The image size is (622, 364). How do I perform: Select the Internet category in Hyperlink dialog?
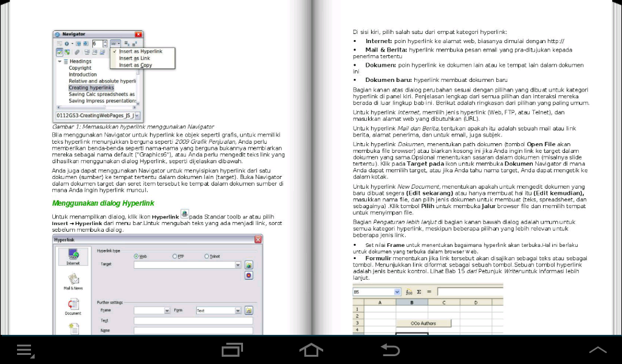point(73,257)
